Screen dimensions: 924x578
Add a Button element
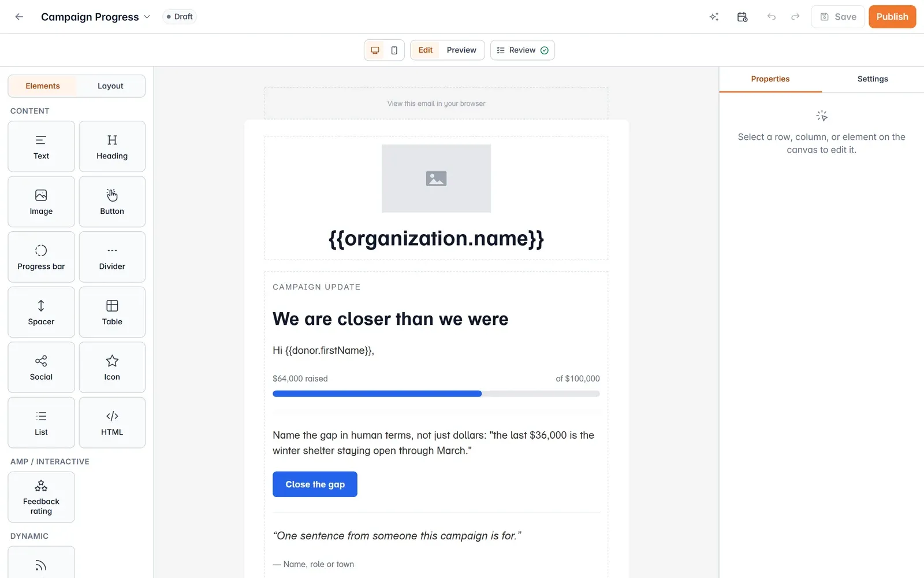112,202
